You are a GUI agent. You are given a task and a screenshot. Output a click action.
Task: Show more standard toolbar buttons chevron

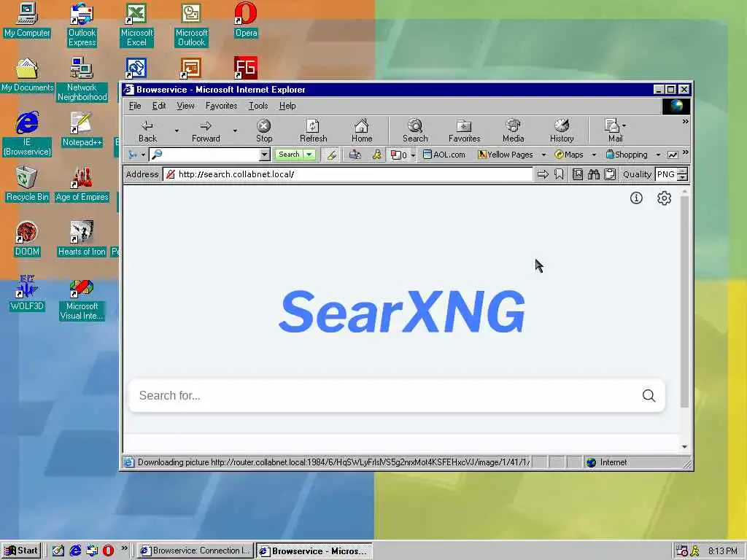click(x=685, y=122)
